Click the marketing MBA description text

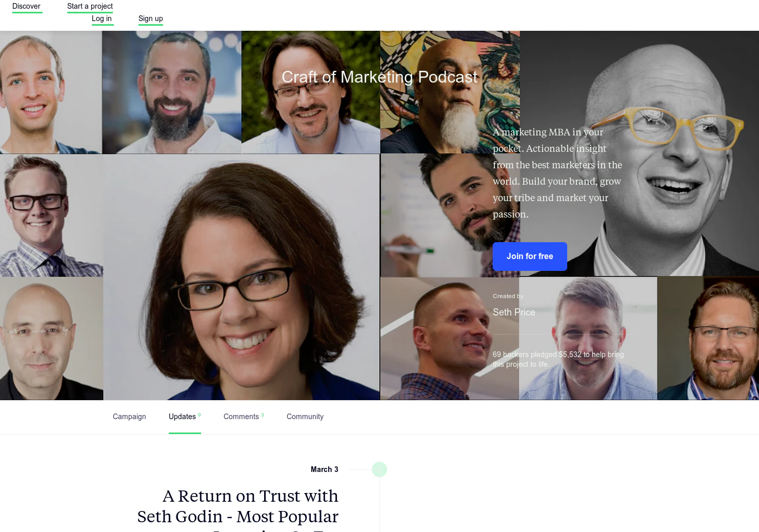click(558, 173)
